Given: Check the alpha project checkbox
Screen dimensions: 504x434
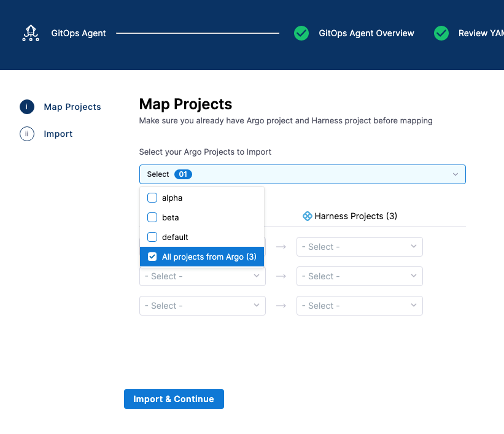Looking at the screenshot, I should tap(152, 198).
